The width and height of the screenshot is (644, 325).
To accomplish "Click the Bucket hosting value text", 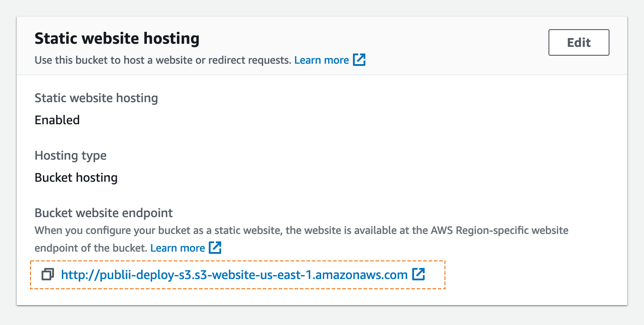I will pos(76,177).
